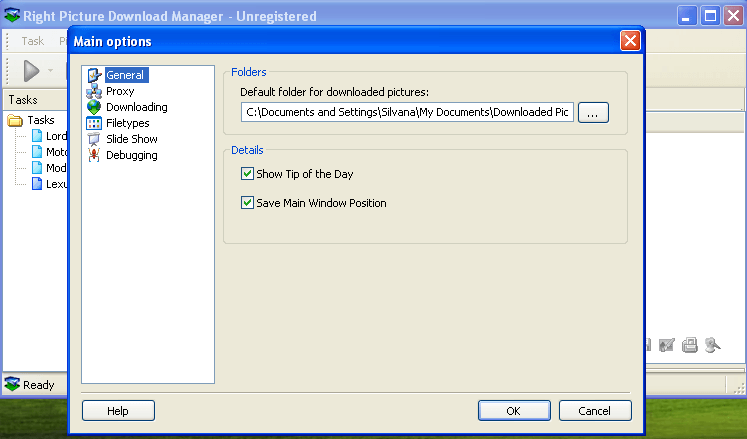The width and height of the screenshot is (747, 439).
Task: Click the default download folder path field
Action: [x=407, y=112]
